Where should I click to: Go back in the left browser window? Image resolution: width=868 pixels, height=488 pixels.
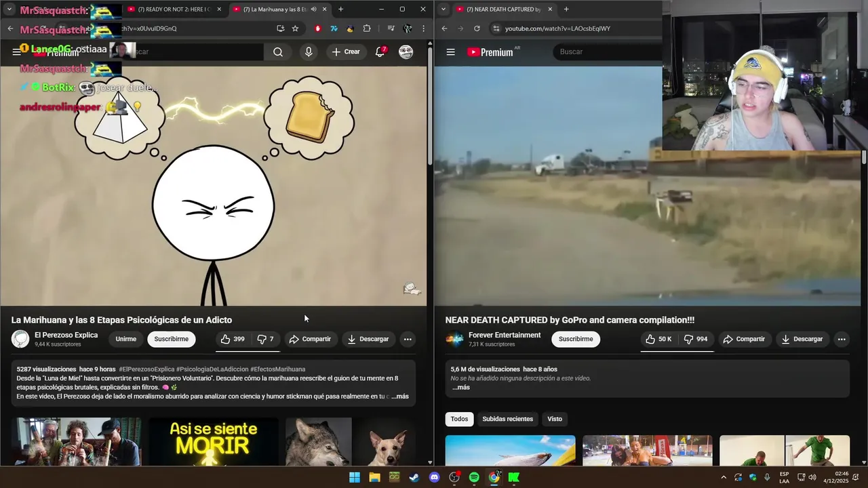click(x=10, y=28)
